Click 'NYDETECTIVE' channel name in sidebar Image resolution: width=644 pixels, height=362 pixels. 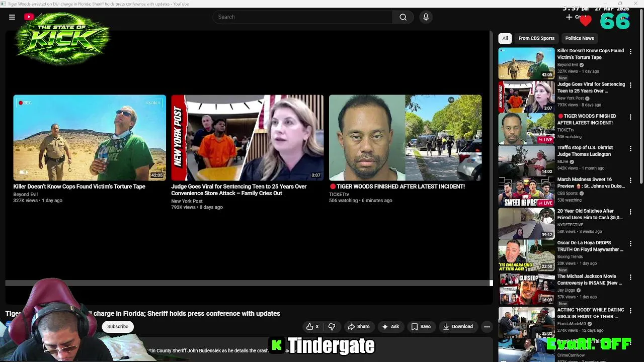point(571,225)
